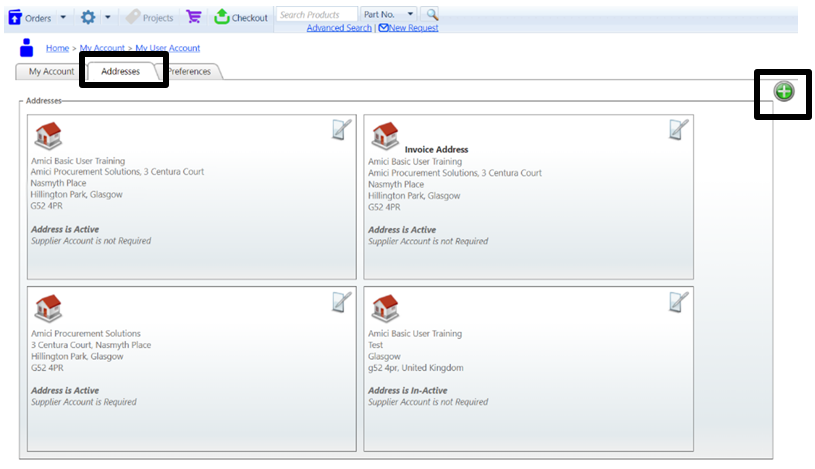The height and width of the screenshot is (469, 815).
Task: Click the blue user account icon
Action: tap(27, 48)
